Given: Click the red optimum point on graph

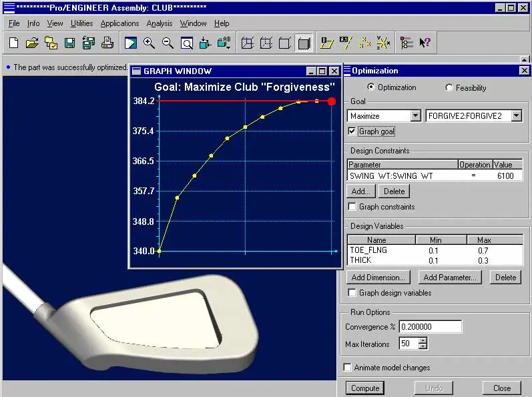Looking at the screenshot, I should pyautogui.click(x=332, y=101).
